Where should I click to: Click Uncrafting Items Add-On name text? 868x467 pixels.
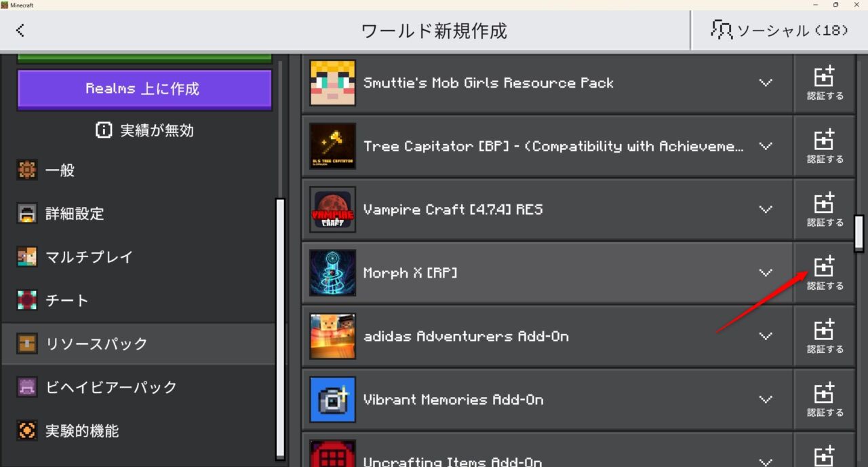(x=453, y=462)
